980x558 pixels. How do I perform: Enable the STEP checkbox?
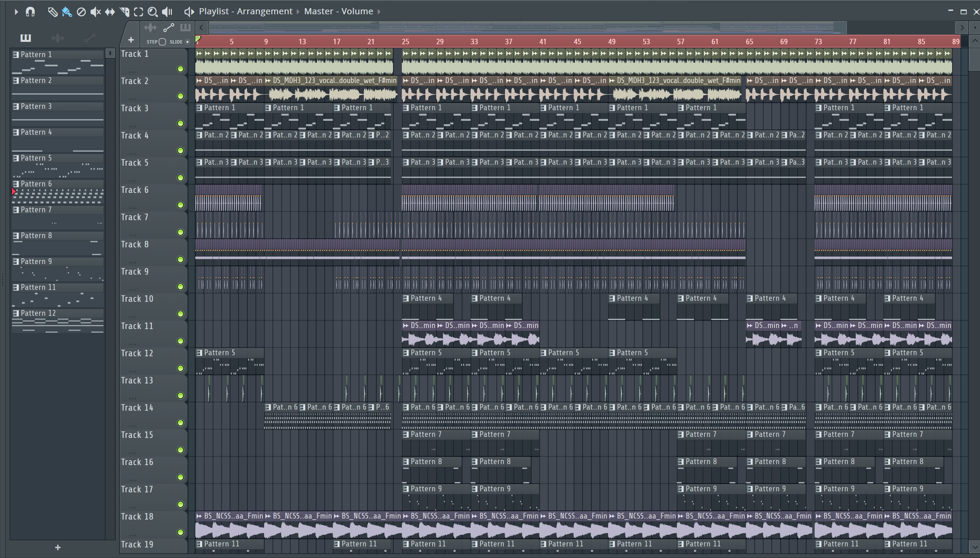[x=162, y=42]
